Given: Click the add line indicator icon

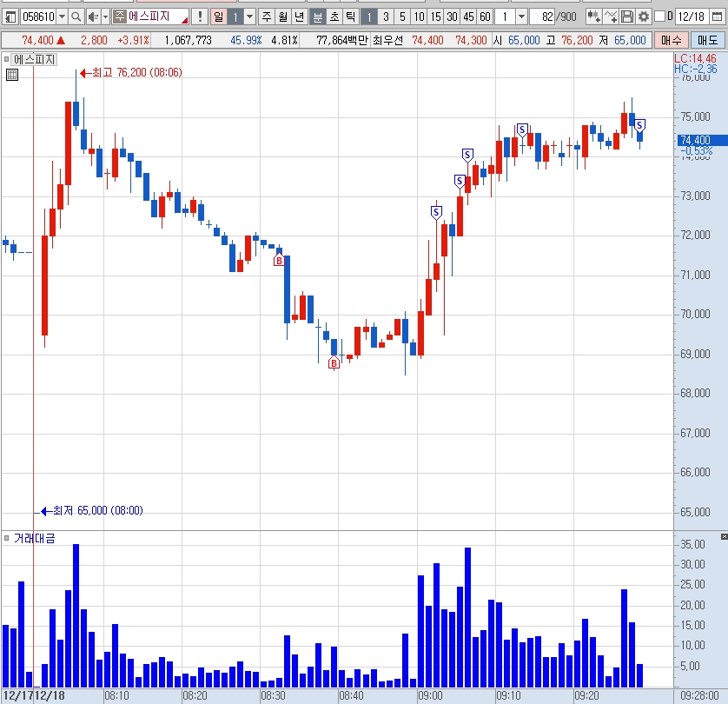Looking at the screenshot, I should coord(611,17).
